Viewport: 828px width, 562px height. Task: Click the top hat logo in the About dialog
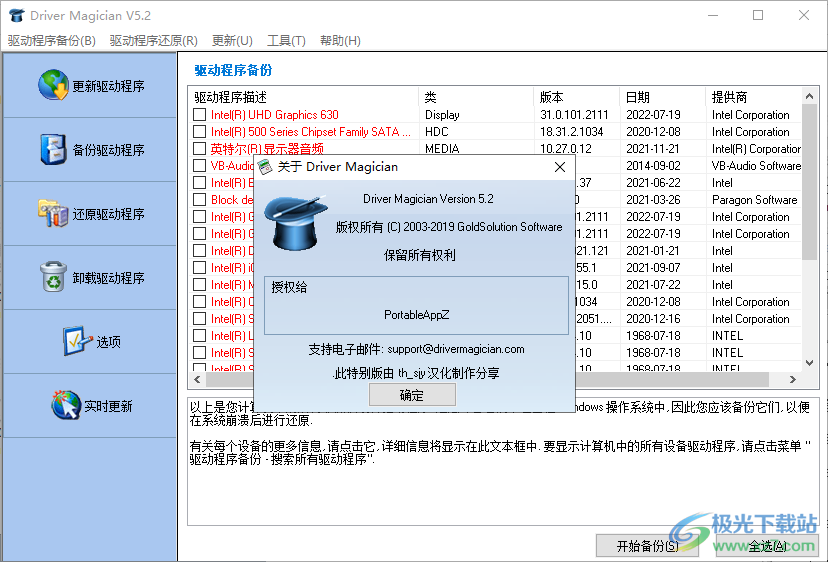click(295, 223)
